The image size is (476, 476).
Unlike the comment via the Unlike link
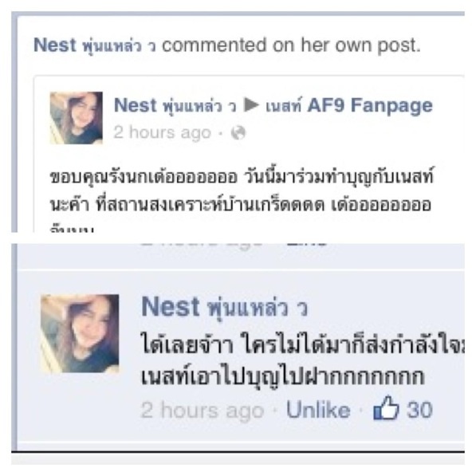point(318,410)
